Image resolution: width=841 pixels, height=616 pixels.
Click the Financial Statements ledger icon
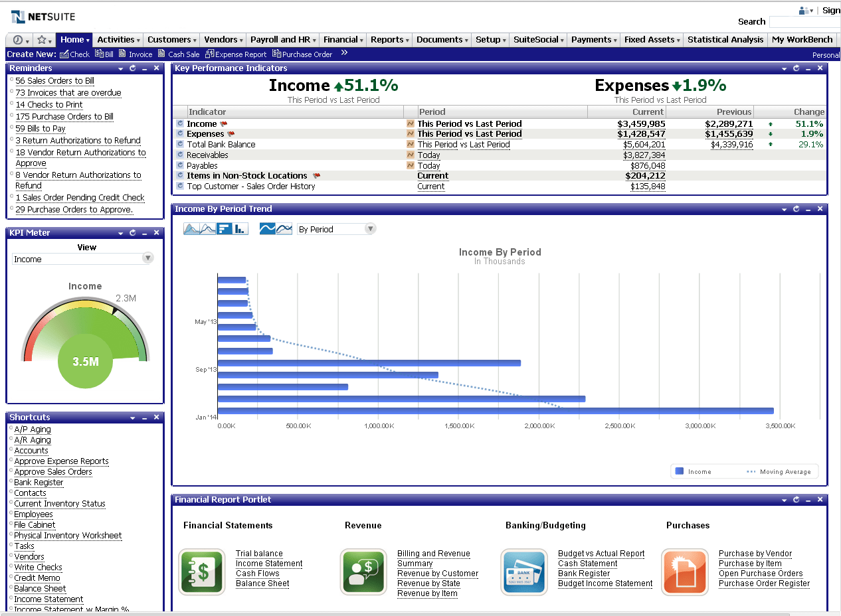[202, 572]
